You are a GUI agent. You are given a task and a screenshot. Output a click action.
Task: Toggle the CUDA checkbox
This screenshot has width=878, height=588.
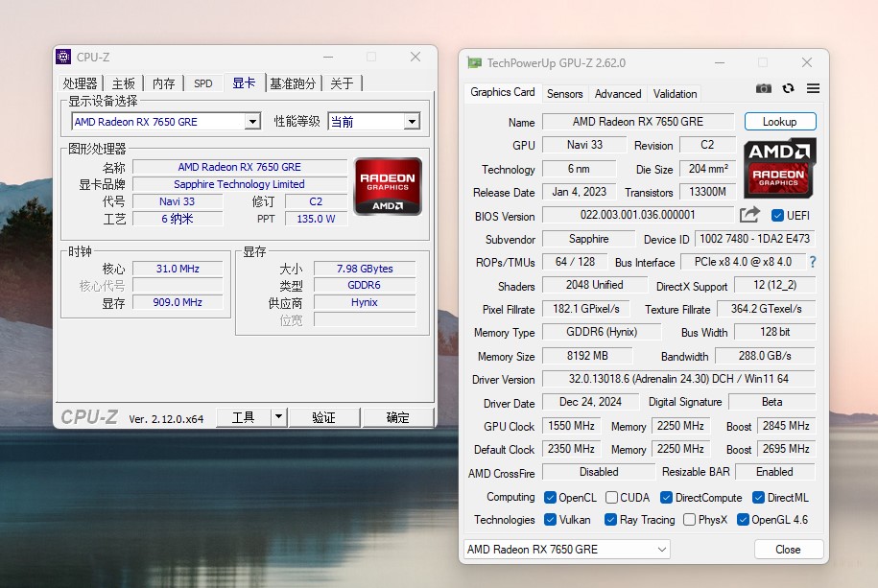pyautogui.click(x=611, y=497)
